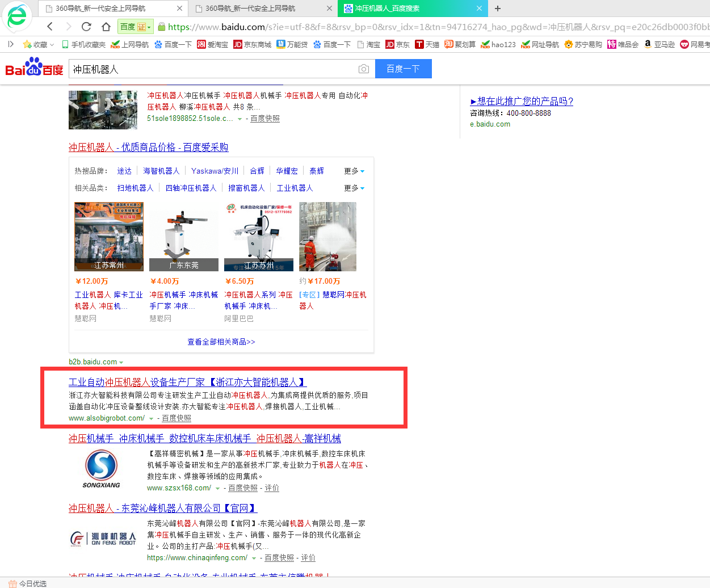Open 高祥机械 result title link

[205, 438]
